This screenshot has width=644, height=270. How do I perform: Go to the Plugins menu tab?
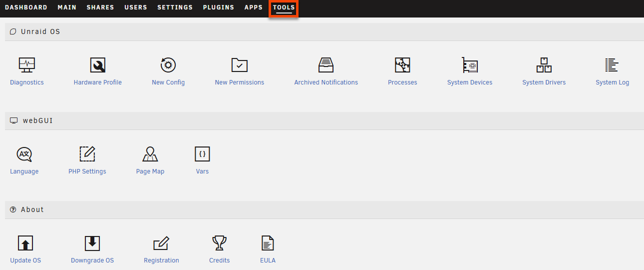pyautogui.click(x=218, y=7)
